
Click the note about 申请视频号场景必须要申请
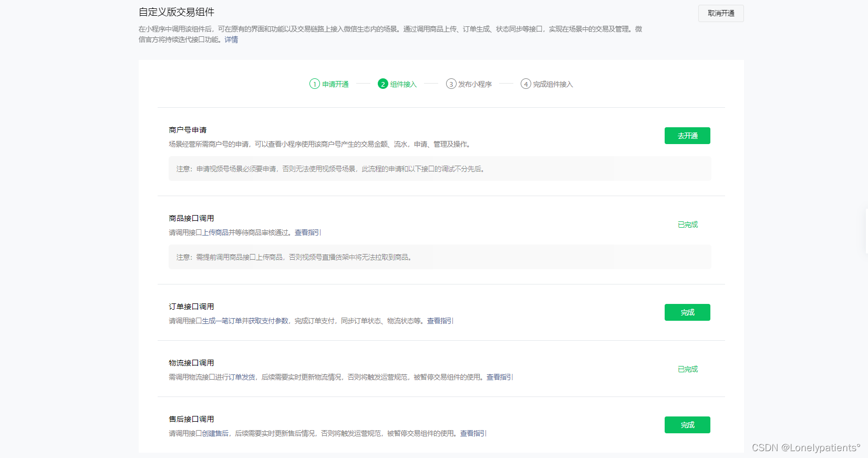(x=440, y=169)
